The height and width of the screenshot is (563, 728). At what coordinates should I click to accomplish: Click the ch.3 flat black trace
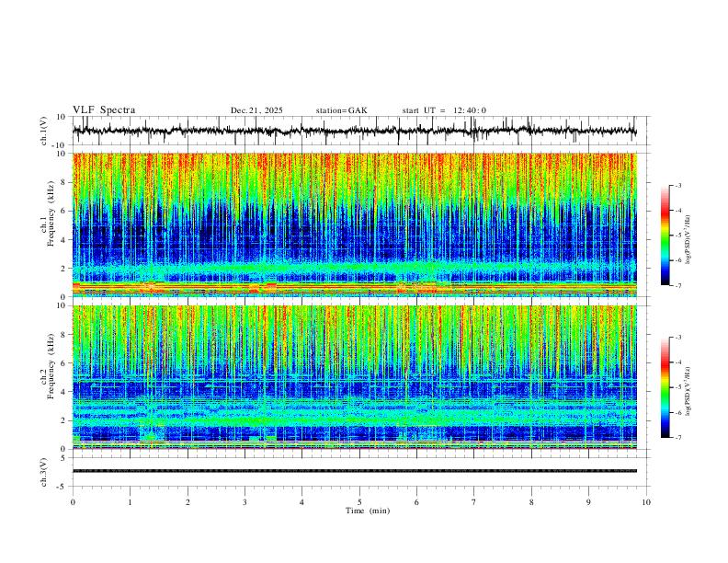354,471
